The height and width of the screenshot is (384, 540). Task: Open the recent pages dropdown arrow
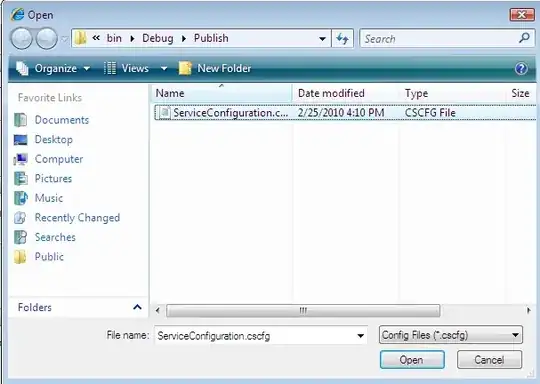coord(64,39)
